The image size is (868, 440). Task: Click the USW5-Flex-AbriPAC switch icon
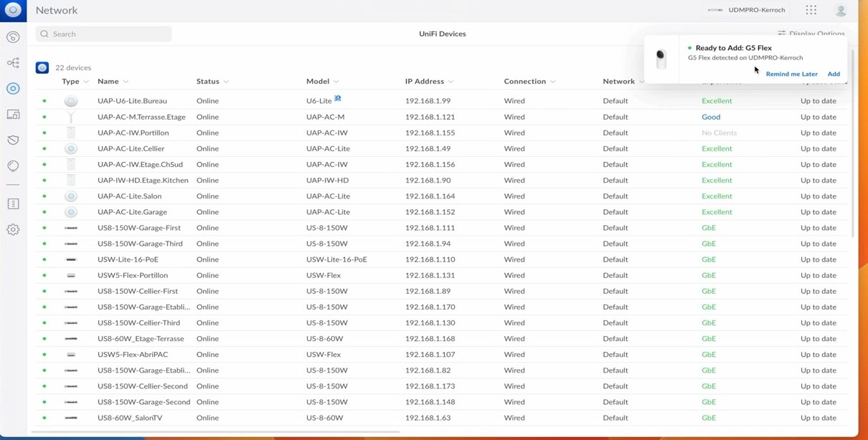71,355
